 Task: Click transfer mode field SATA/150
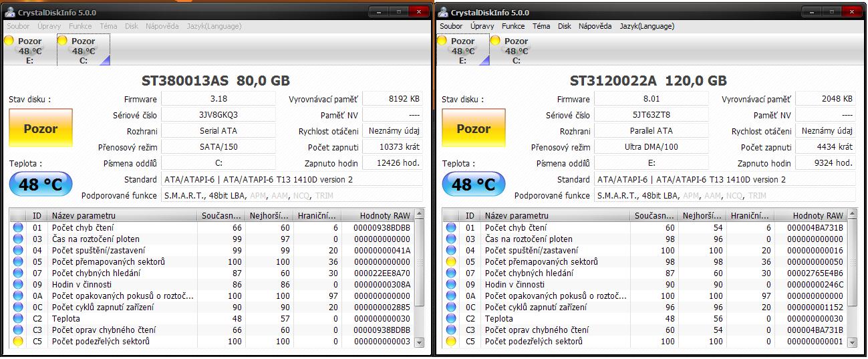[x=219, y=147]
